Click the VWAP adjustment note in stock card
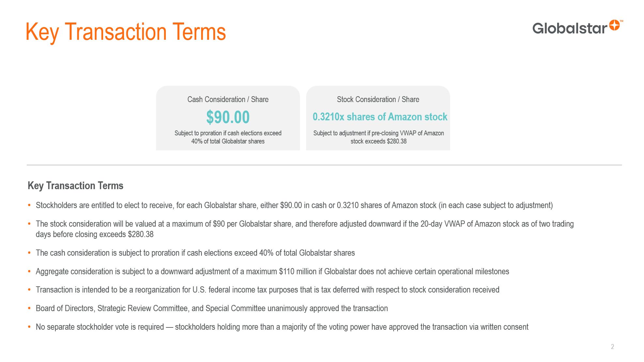 point(379,137)
